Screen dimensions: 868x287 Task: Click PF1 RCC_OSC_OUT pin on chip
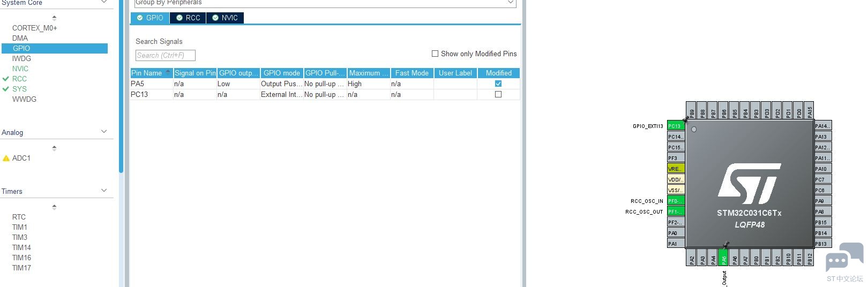coord(676,212)
